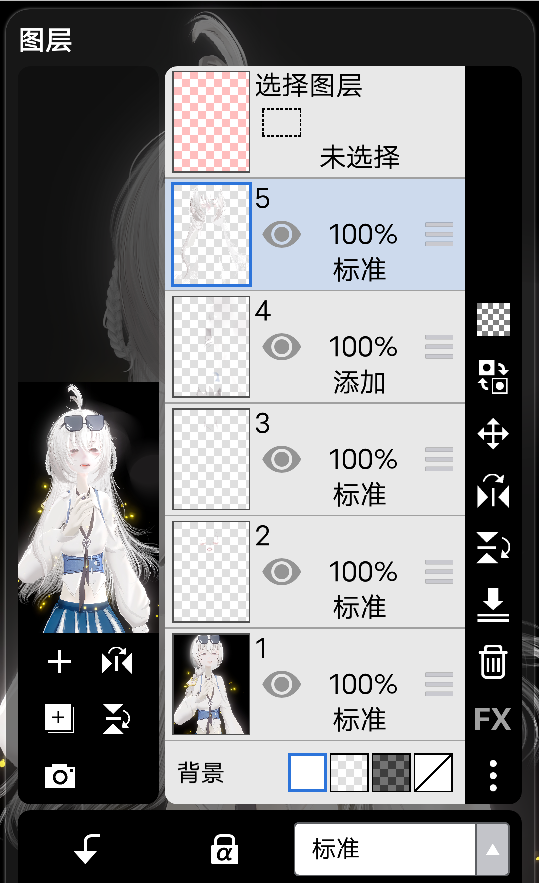Hide layer 5 with eye icon
Screen dimensions: 539x883
tap(282, 234)
